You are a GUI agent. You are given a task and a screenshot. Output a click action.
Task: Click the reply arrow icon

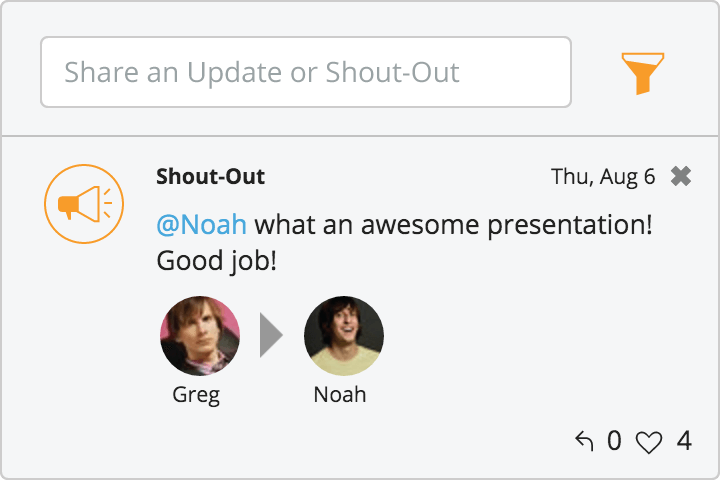click(585, 440)
